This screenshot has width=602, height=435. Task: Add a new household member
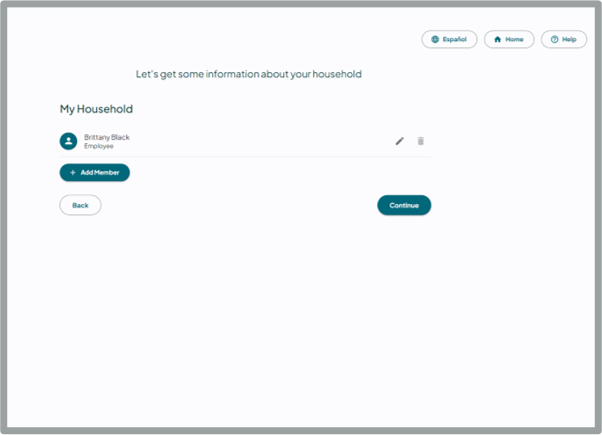(x=94, y=172)
